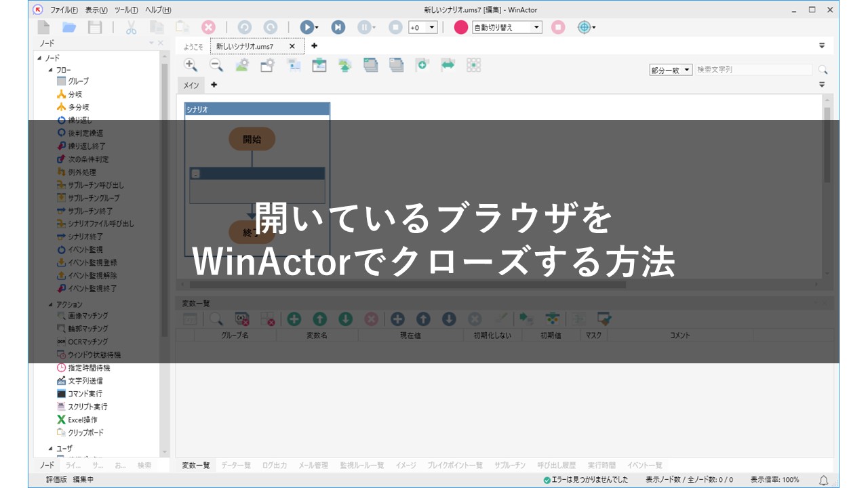Screen dimensions: 868x488
Task: Collapse the ユーザ tree group
Action: pyautogui.click(x=50, y=448)
